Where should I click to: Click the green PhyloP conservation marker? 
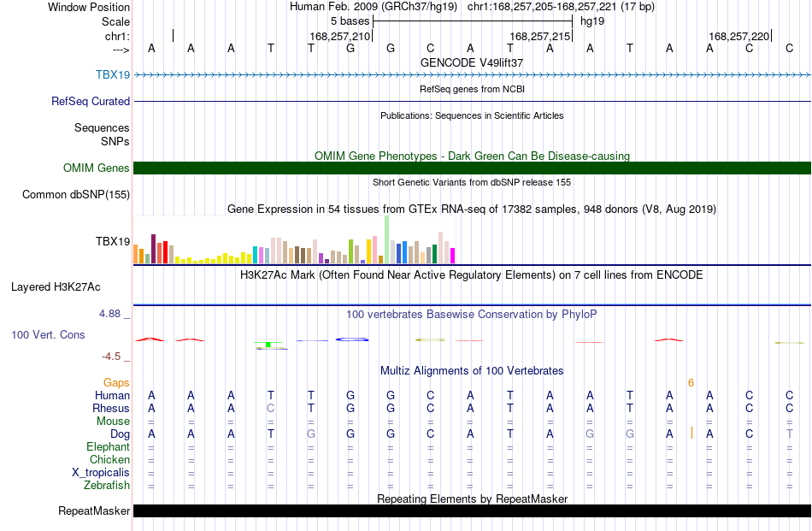tap(268, 345)
